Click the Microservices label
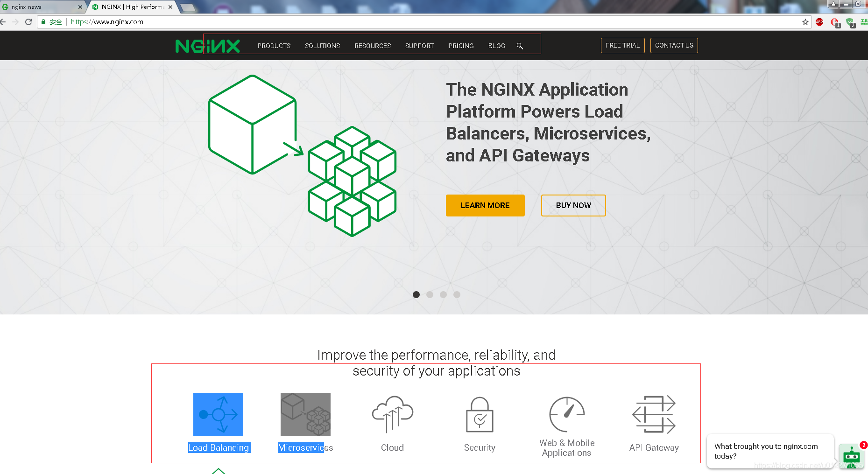The width and height of the screenshot is (868, 474). pos(305,447)
